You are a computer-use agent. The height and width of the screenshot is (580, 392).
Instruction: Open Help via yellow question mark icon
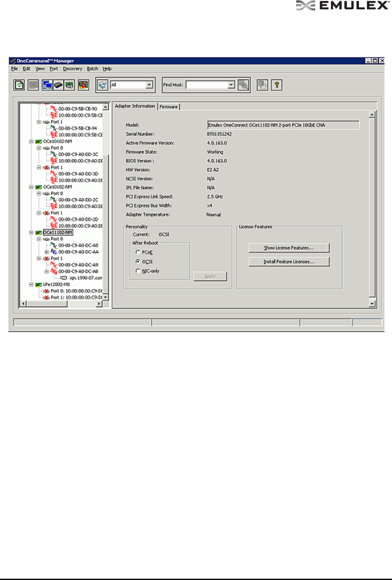pyautogui.click(x=276, y=85)
